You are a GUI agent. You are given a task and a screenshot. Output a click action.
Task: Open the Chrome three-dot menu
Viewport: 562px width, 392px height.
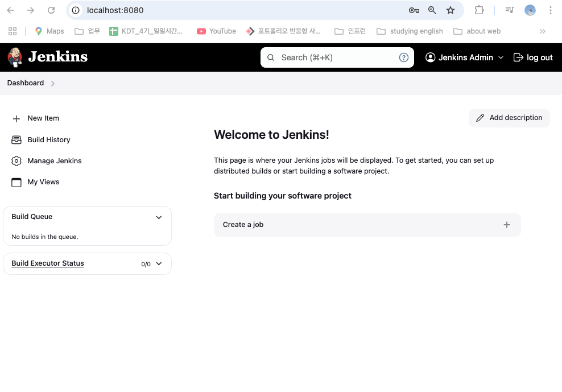551,10
